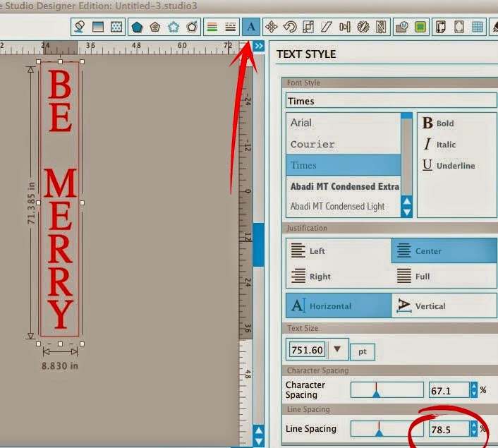Set text direction to Vertical
498x448 pixels.
pos(444,305)
